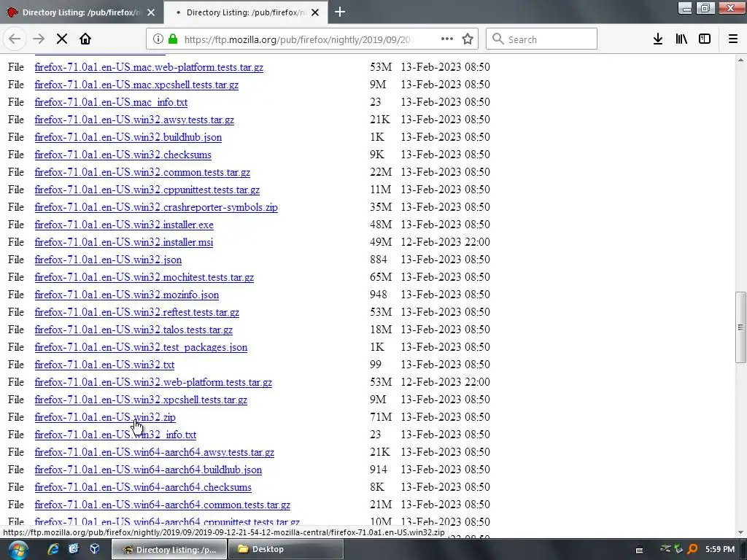Open firefox-71.0a1.en-US.win32.installer.msi link

tap(124, 242)
